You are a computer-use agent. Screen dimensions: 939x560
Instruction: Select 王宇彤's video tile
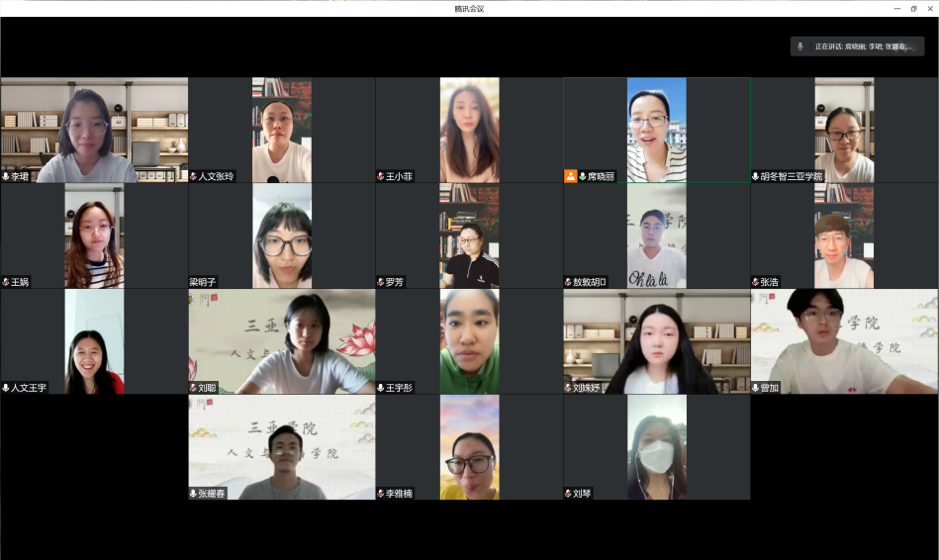point(469,341)
